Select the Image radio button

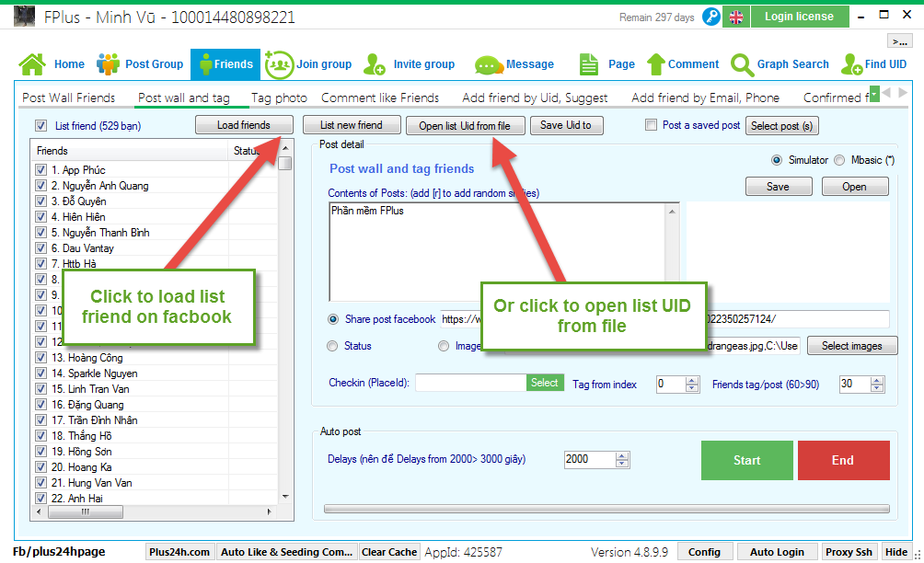point(444,346)
